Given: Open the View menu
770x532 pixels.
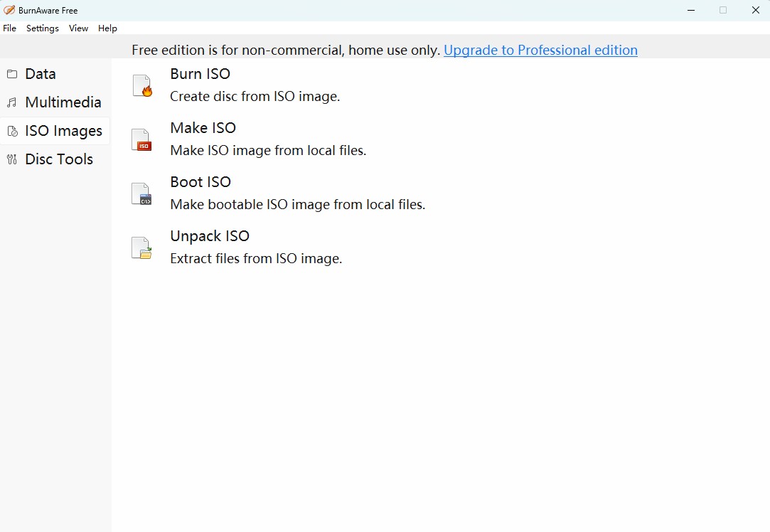Looking at the screenshot, I should pos(78,28).
